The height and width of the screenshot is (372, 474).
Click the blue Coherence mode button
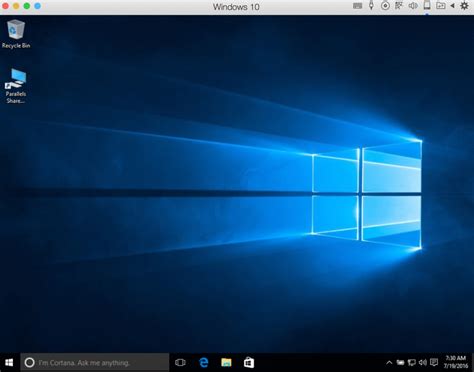click(x=38, y=6)
